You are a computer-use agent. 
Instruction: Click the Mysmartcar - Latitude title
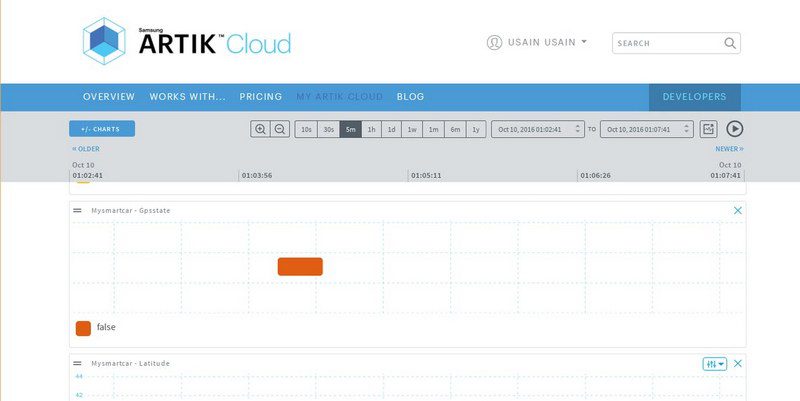point(131,363)
